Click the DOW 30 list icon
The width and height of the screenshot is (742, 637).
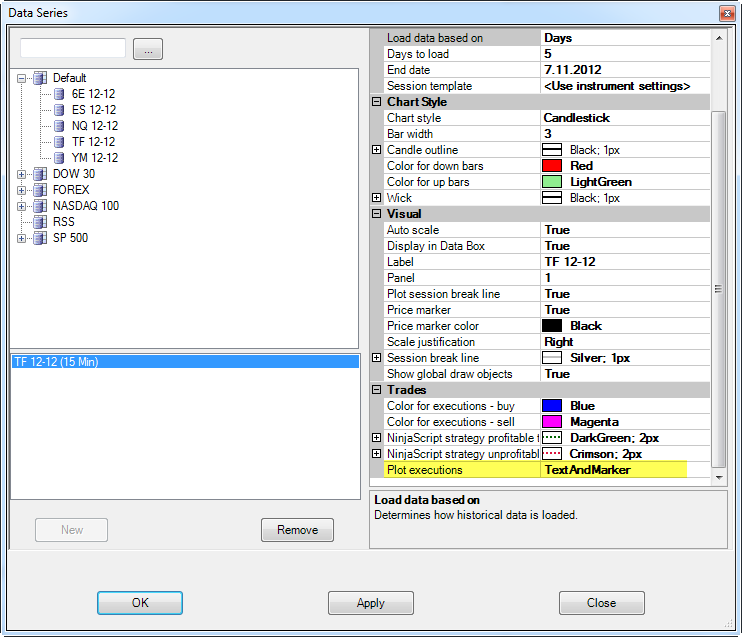pyautogui.click(x=40, y=174)
